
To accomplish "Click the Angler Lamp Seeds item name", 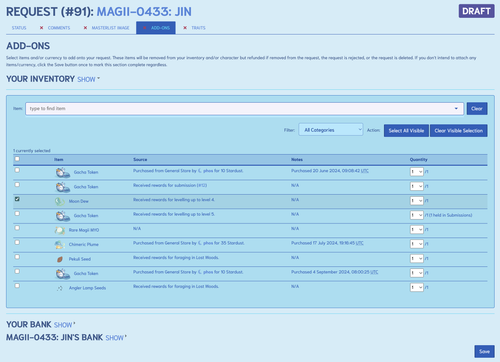I will 87,288.
